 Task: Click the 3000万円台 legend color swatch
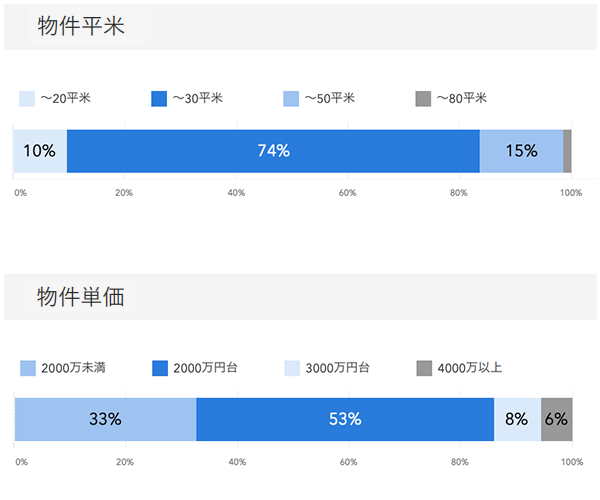click(292, 368)
